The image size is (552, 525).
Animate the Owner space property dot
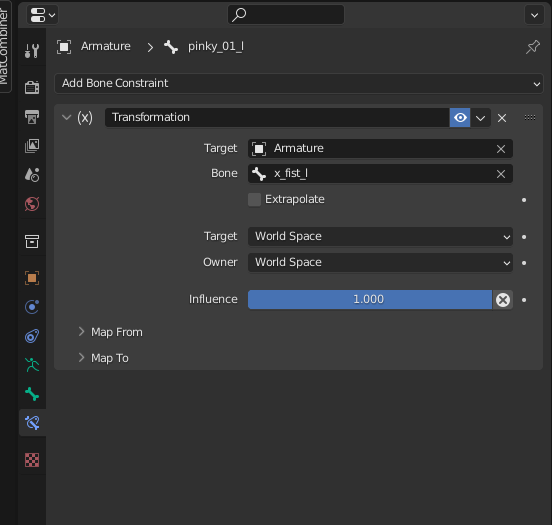pos(524,263)
